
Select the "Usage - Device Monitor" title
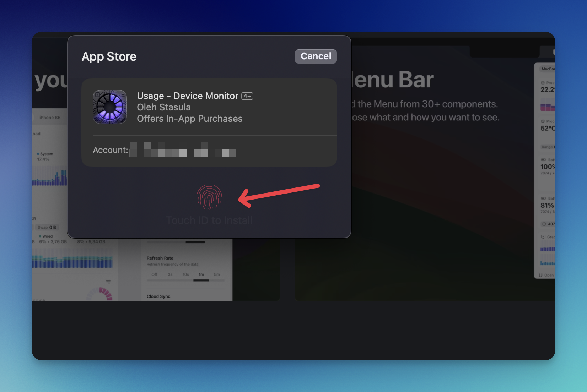(188, 96)
